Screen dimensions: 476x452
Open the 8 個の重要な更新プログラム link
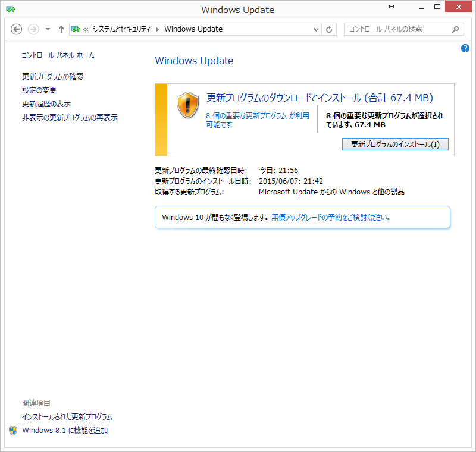[258, 120]
